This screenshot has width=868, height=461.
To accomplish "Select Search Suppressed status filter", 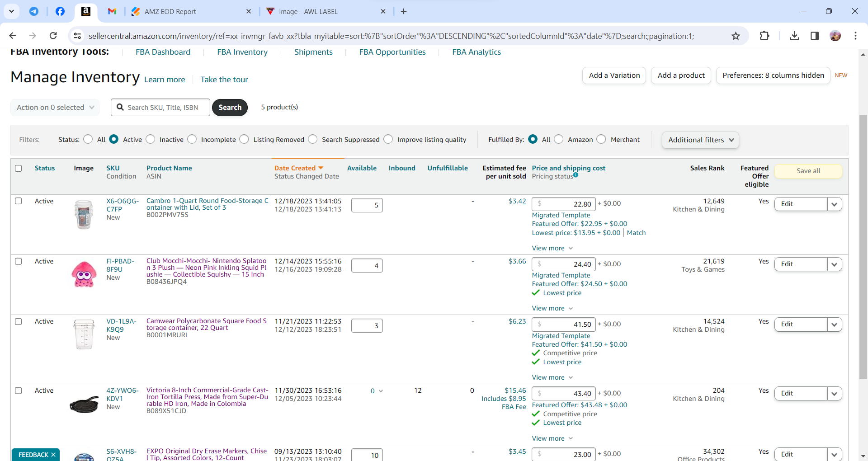I will point(313,139).
